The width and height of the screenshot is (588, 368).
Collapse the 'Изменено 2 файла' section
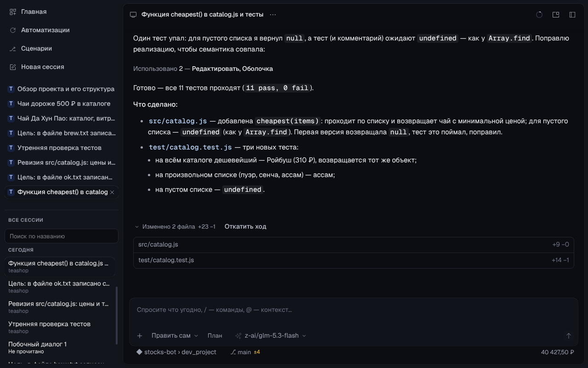coord(175,226)
